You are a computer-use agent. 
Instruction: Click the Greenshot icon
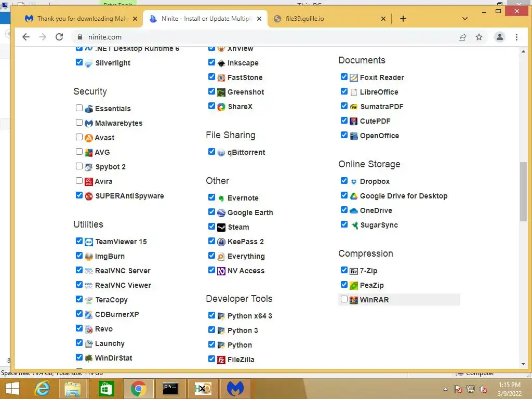click(221, 92)
